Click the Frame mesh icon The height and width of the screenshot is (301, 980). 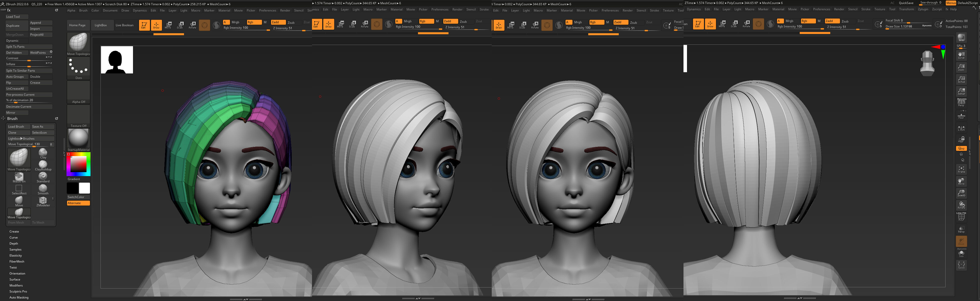click(x=961, y=169)
